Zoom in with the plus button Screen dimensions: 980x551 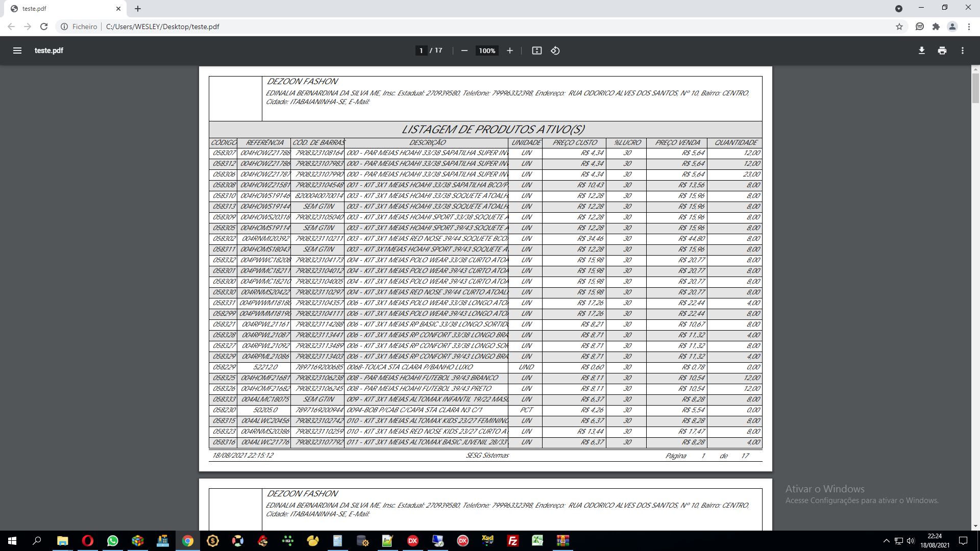pos(509,51)
